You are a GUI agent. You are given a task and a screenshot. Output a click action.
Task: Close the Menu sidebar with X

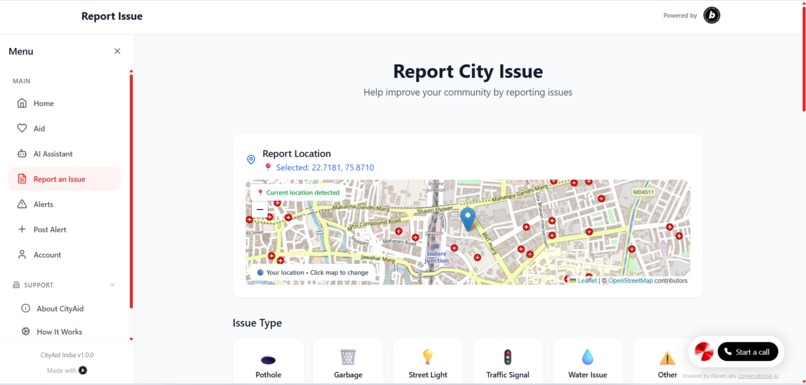[117, 51]
